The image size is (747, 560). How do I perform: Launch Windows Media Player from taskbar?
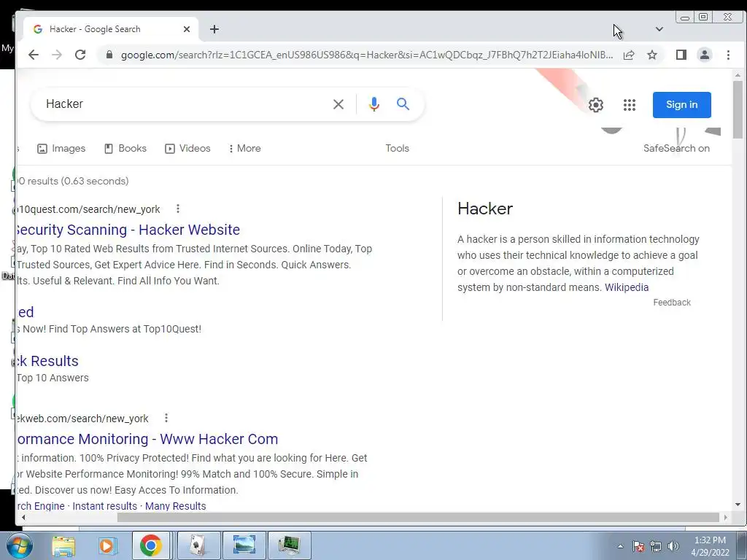click(x=107, y=545)
